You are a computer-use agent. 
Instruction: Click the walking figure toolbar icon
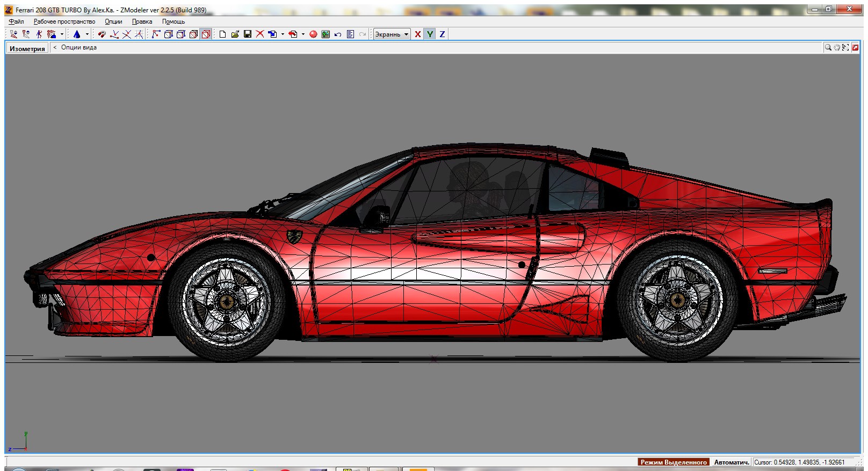tap(39, 34)
